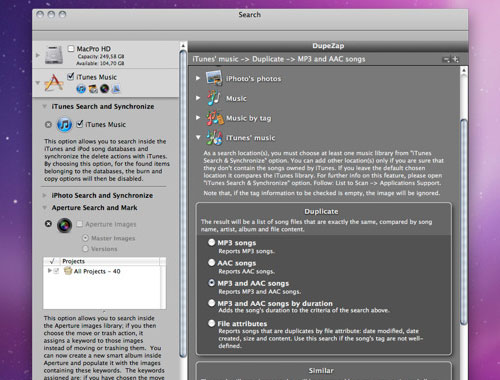The image size is (500, 380).
Task: Click the iTunes' music category icon
Action: tap(214, 137)
